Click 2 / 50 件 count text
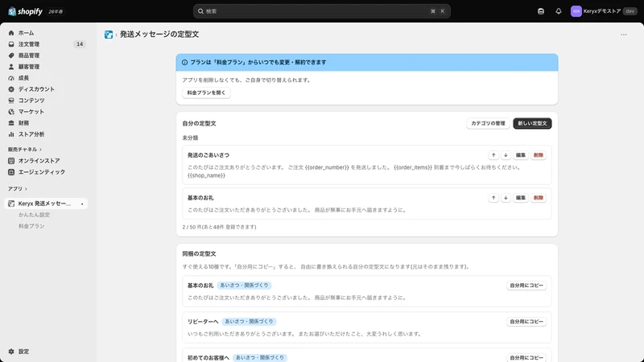The image size is (644, 362). pyautogui.click(x=219, y=227)
